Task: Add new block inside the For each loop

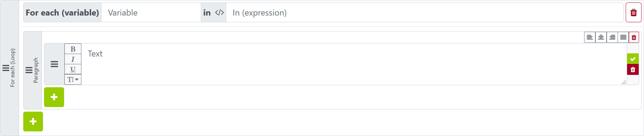Action: [33, 122]
